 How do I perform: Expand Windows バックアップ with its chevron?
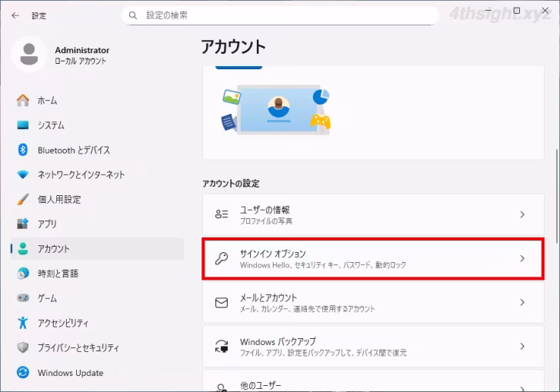coord(522,347)
